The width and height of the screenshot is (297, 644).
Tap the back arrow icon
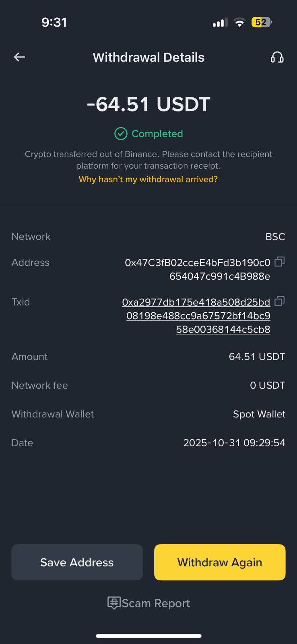[x=20, y=57]
